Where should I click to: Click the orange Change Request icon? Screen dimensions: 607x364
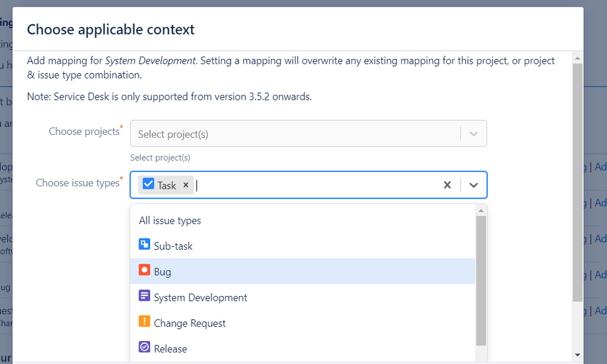[145, 322]
